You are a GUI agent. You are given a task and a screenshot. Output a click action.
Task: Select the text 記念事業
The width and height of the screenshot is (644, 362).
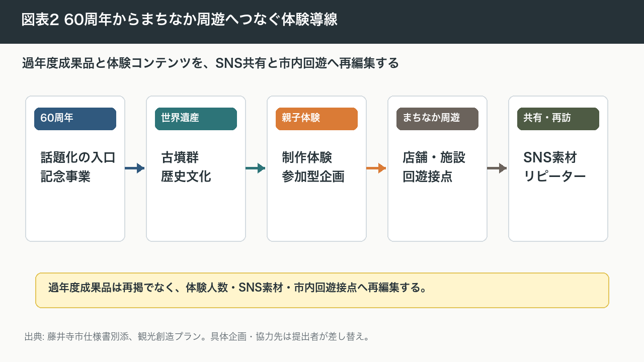coord(65,177)
